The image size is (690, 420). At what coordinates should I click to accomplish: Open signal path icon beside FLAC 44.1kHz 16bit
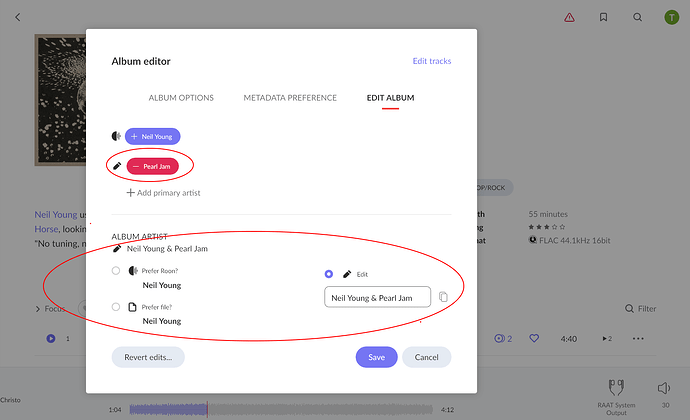[x=532, y=240]
